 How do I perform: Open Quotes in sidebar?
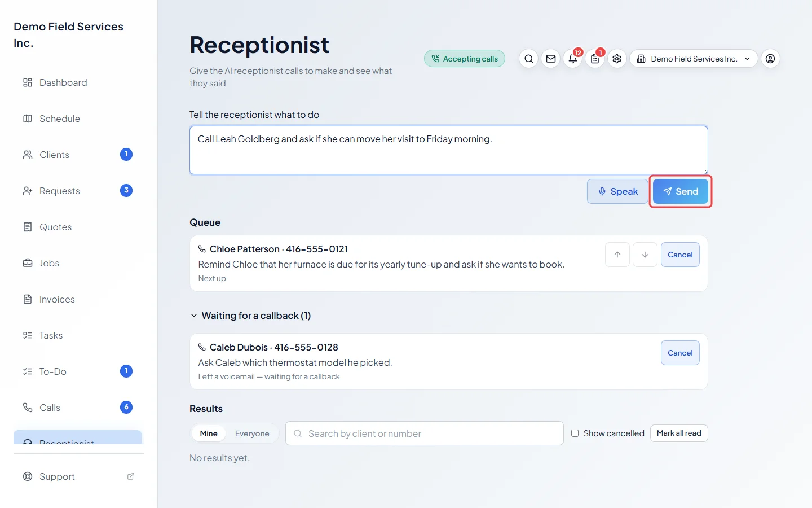tap(78, 227)
